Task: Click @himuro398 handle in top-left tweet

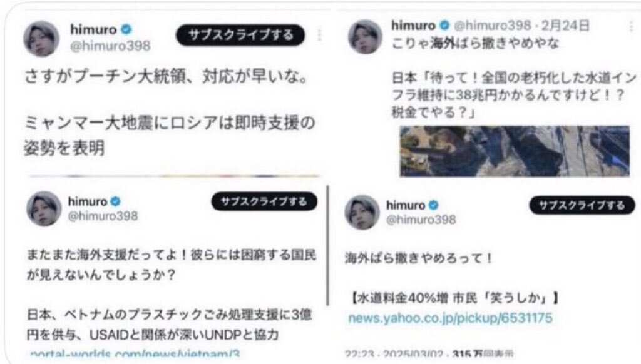Action: pyautogui.click(x=110, y=46)
